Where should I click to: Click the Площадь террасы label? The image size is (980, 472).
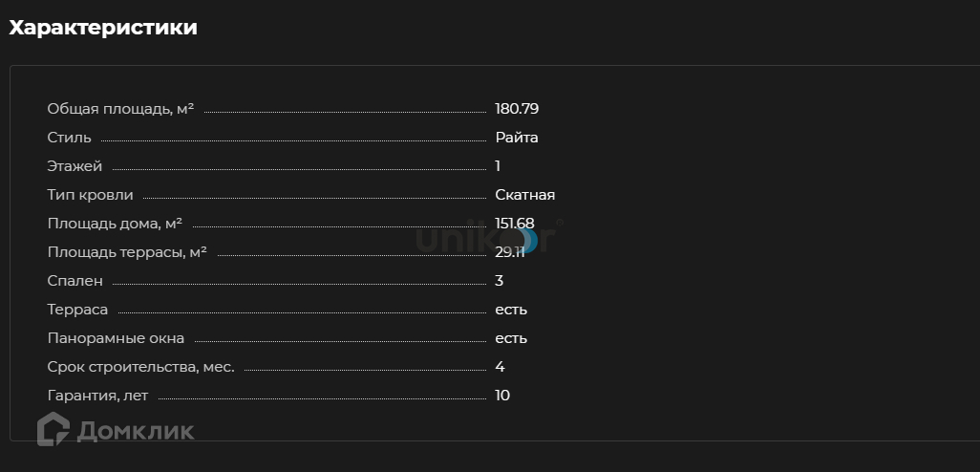coord(127,252)
